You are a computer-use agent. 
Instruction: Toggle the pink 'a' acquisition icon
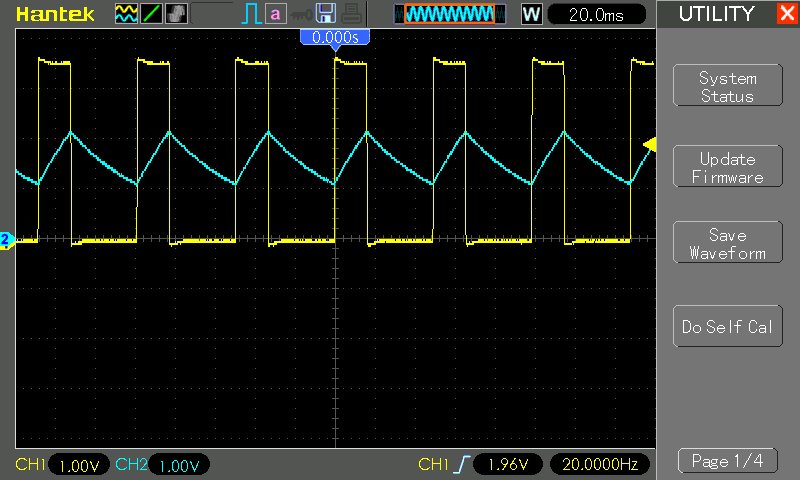click(x=276, y=14)
